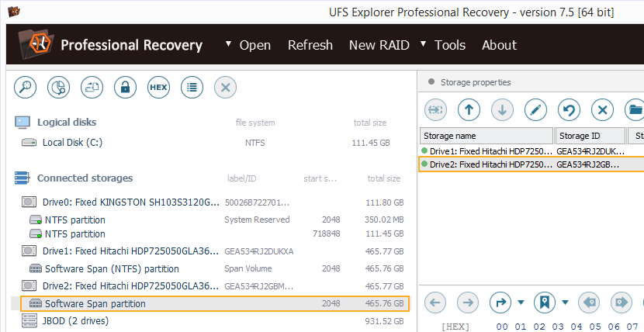Click the move component up arrow icon

click(469, 109)
